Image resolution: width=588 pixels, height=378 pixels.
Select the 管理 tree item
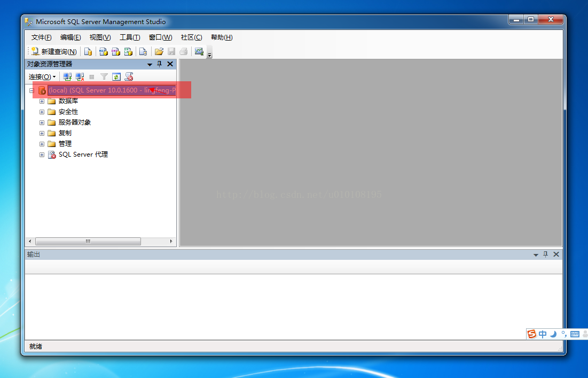(x=65, y=144)
